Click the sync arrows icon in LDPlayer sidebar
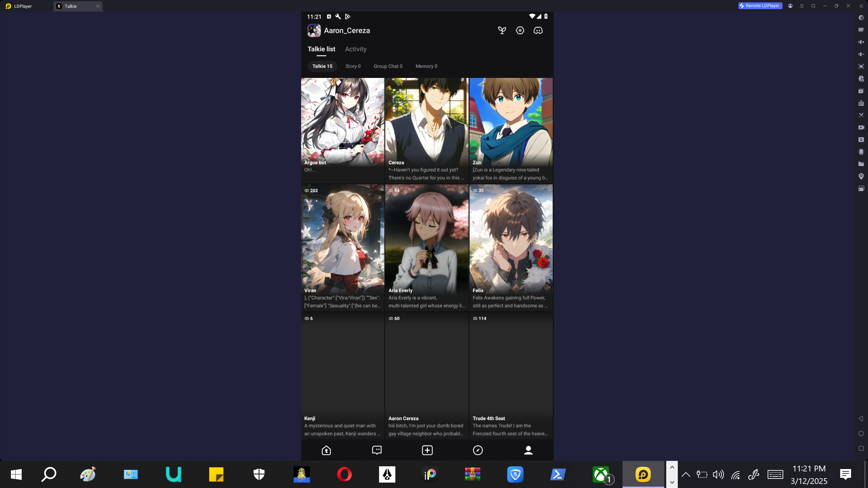This screenshot has height=488, width=868. (861, 140)
